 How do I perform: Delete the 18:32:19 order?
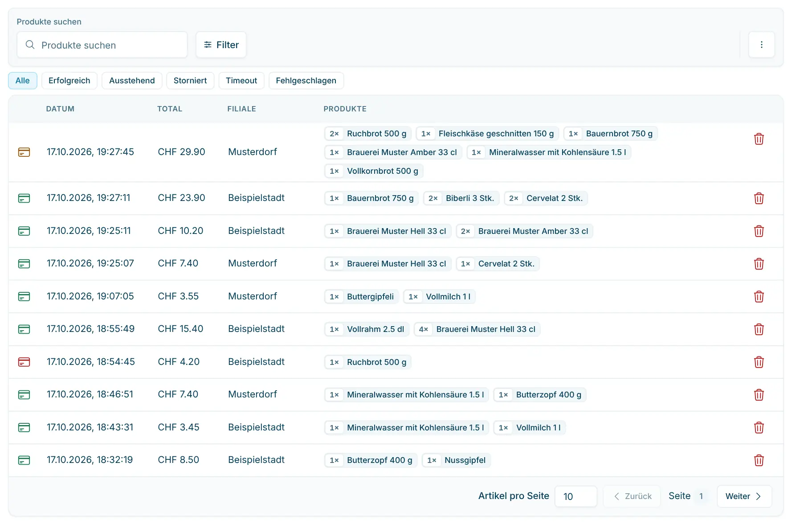tap(759, 460)
